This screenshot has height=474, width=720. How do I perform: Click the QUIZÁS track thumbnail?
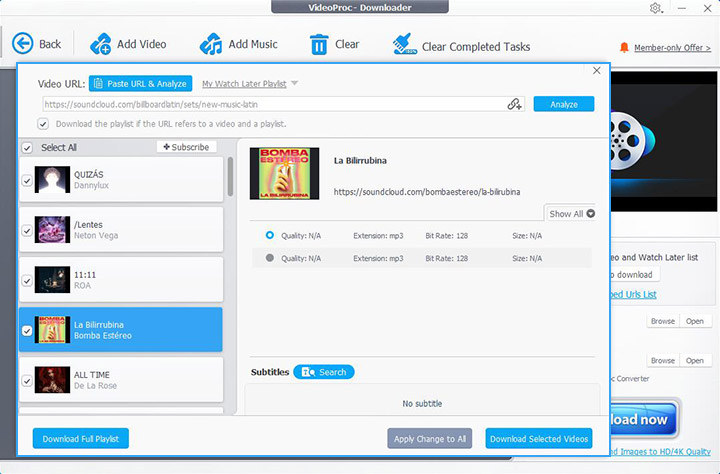click(x=52, y=179)
